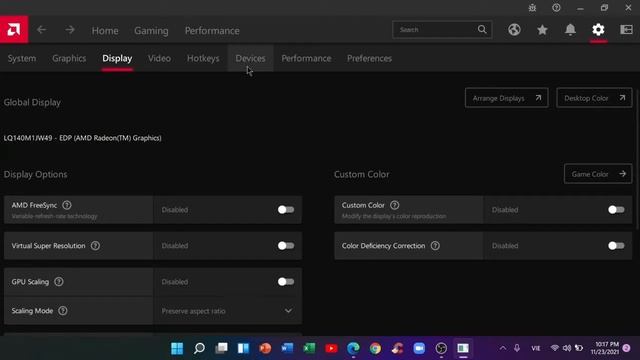Open Wi-Fi network tray icon
This screenshot has height=360, width=640.
tap(554, 348)
